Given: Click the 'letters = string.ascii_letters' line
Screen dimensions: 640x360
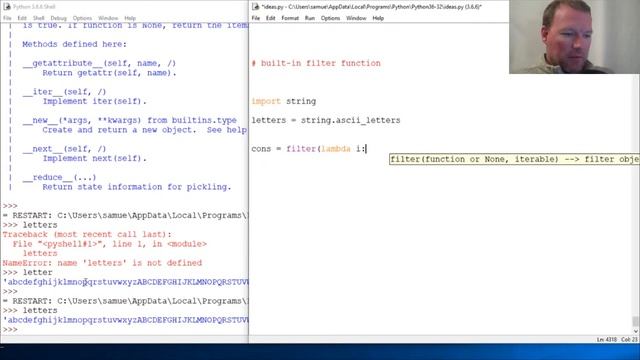Looking at the screenshot, I should tap(326, 120).
